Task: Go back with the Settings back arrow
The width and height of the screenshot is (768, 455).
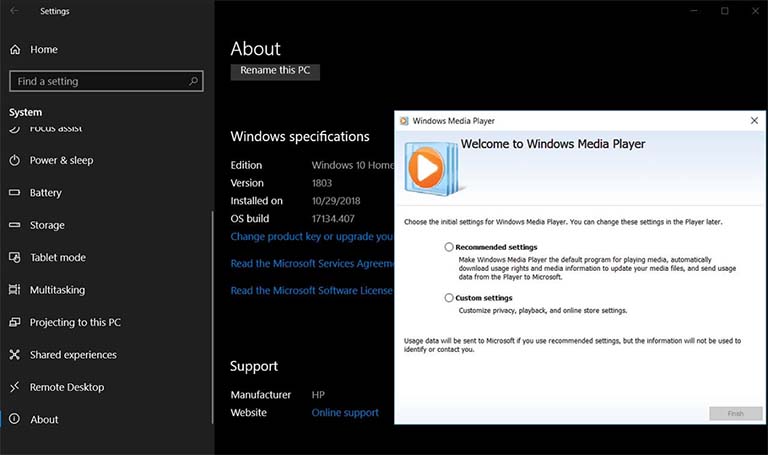Action: coord(15,11)
